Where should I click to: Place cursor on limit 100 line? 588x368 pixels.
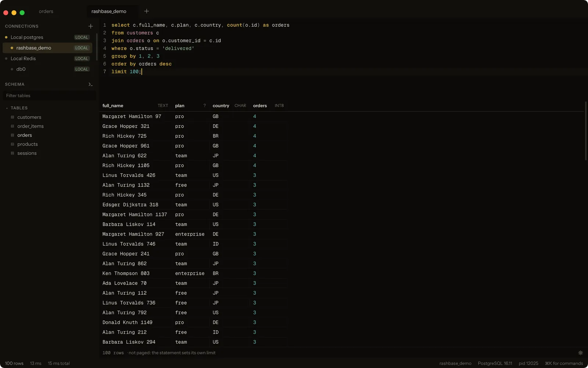[x=126, y=72]
